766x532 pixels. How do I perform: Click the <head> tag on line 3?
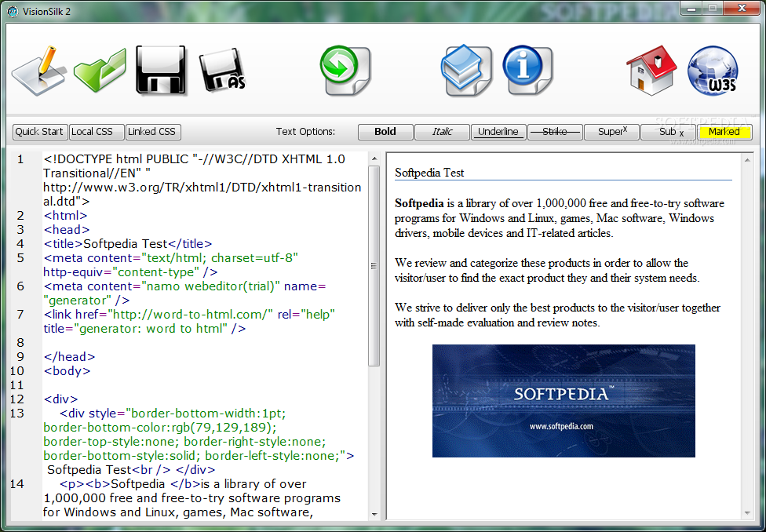(67, 230)
